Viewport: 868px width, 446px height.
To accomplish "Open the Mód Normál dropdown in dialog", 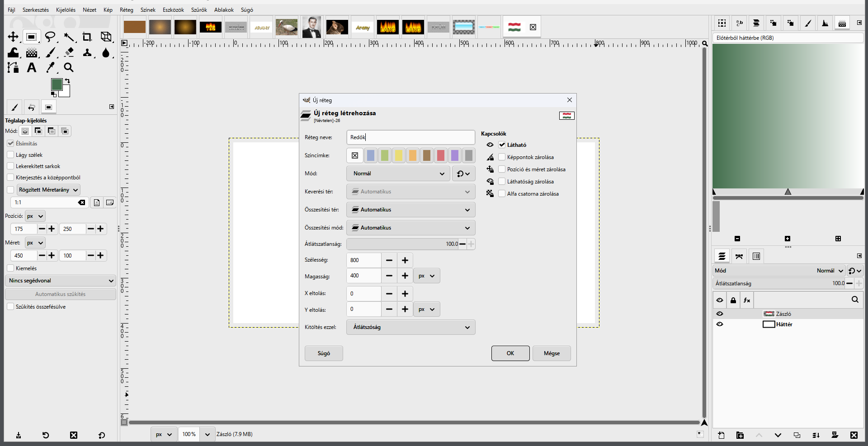I will (x=398, y=174).
